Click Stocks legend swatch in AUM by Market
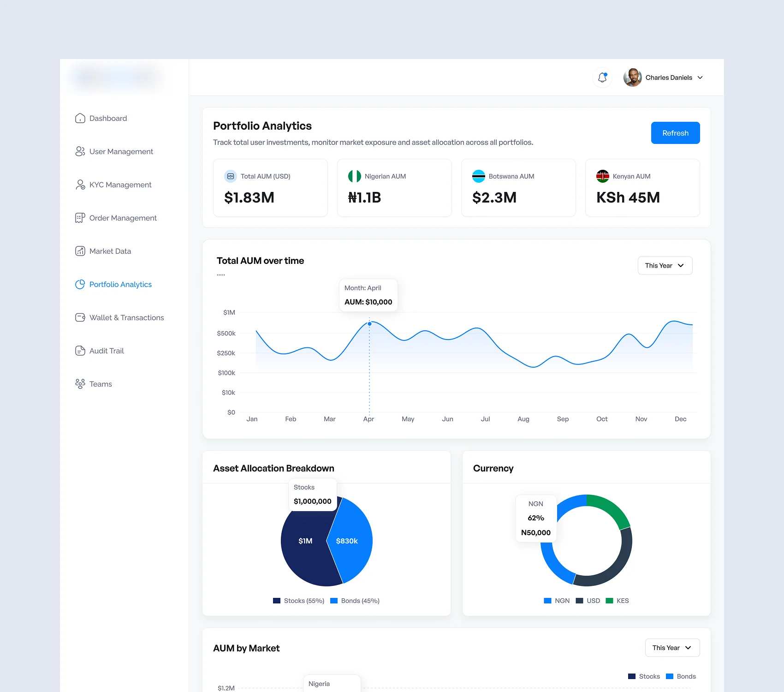This screenshot has height=692, width=784. point(632,676)
